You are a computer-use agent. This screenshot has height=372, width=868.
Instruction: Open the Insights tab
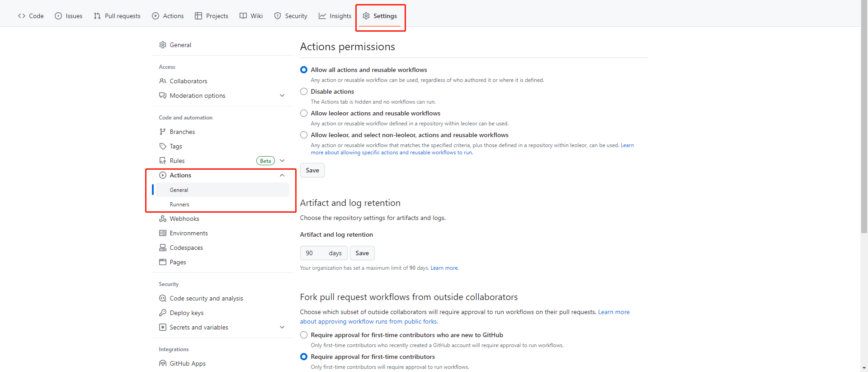335,16
